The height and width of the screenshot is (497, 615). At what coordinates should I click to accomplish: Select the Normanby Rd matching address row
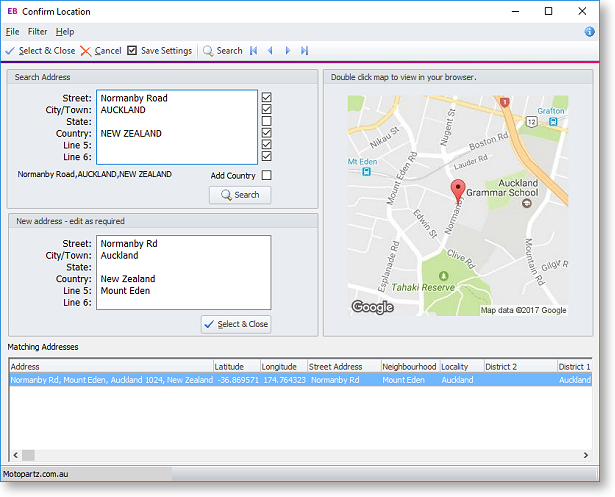112,380
